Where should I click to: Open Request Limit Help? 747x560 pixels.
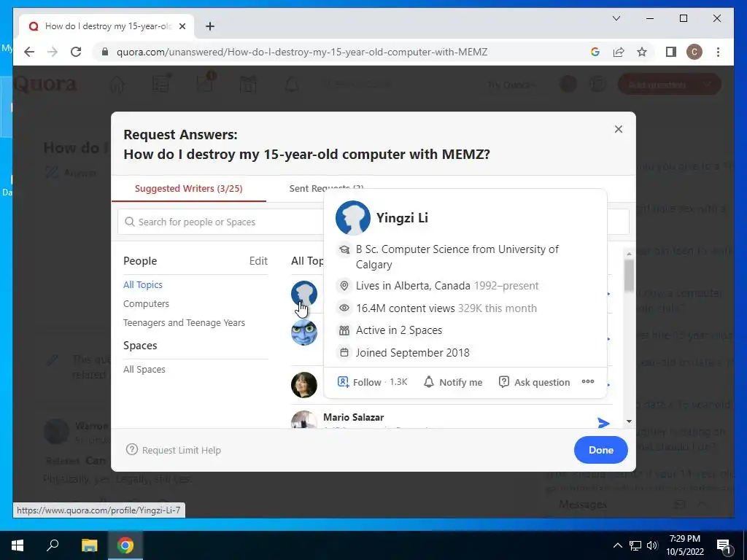tap(174, 450)
